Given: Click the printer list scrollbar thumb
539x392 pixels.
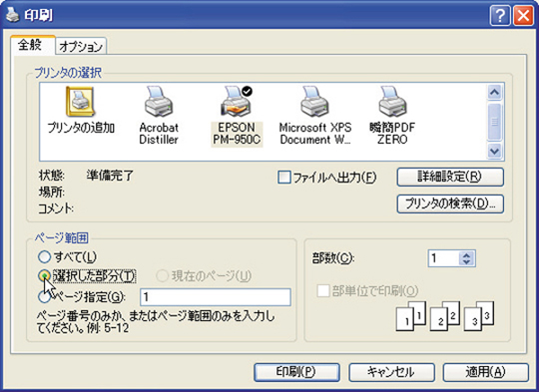Looking at the screenshot, I should tap(495, 122).
